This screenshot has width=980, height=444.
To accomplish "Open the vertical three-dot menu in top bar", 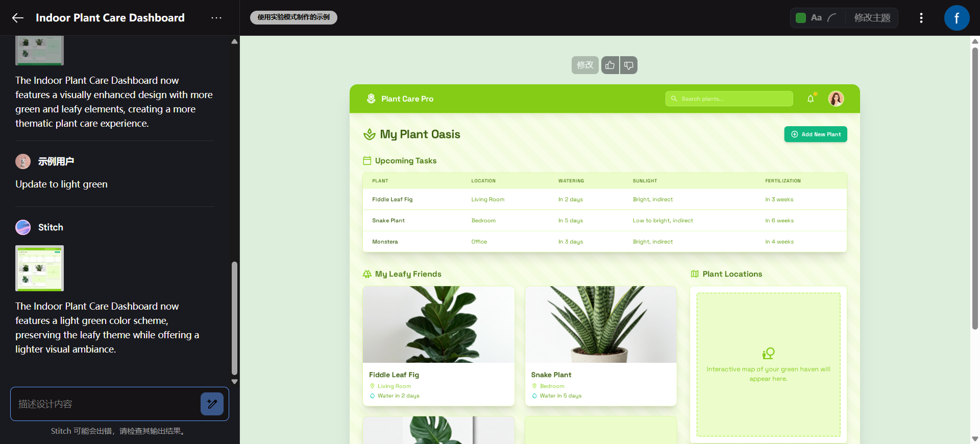I will click(x=921, y=18).
